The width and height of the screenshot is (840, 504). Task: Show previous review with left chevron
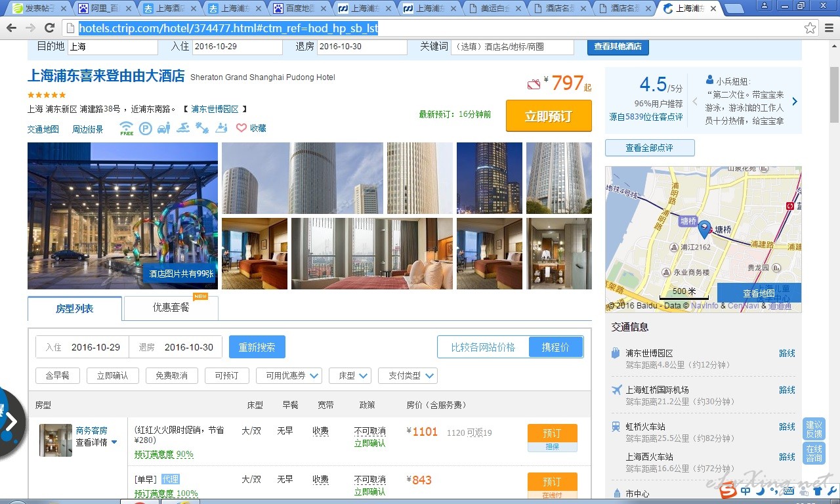(x=695, y=102)
